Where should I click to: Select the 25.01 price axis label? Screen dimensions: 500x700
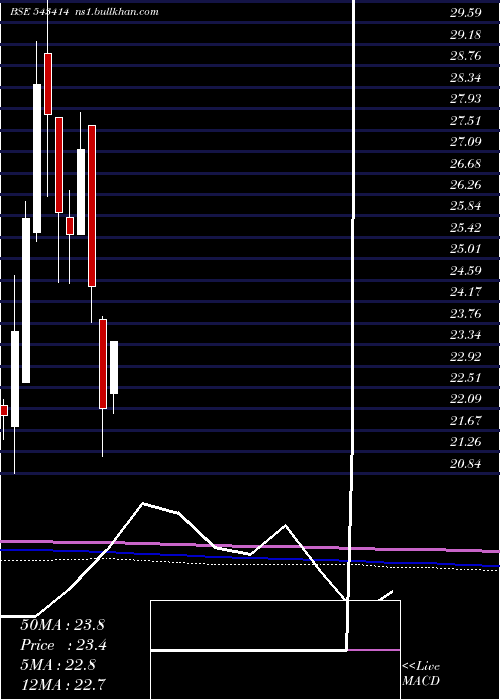tap(466, 249)
